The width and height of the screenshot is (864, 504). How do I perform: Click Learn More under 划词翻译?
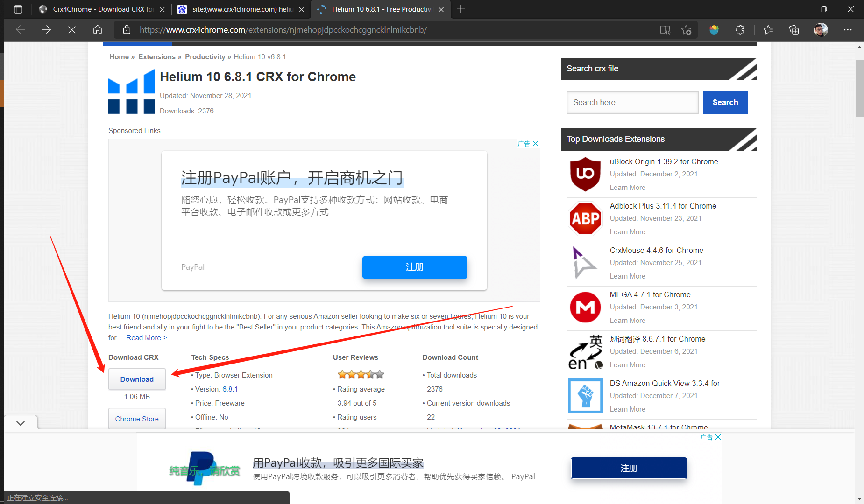(627, 365)
